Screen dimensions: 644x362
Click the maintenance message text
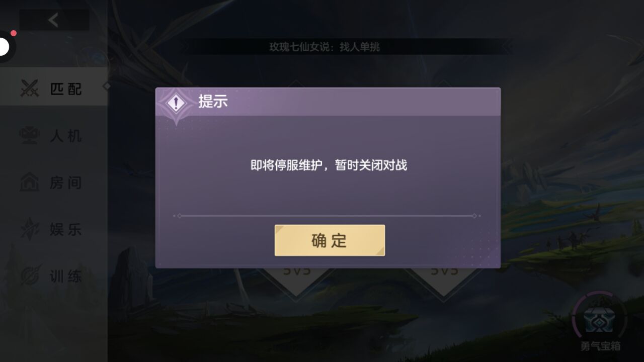329,165
